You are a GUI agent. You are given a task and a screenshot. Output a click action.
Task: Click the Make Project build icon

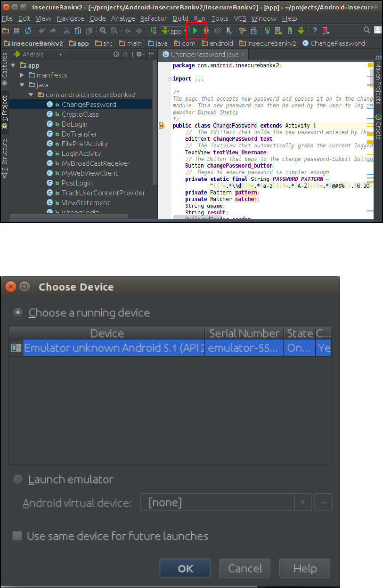click(x=153, y=31)
